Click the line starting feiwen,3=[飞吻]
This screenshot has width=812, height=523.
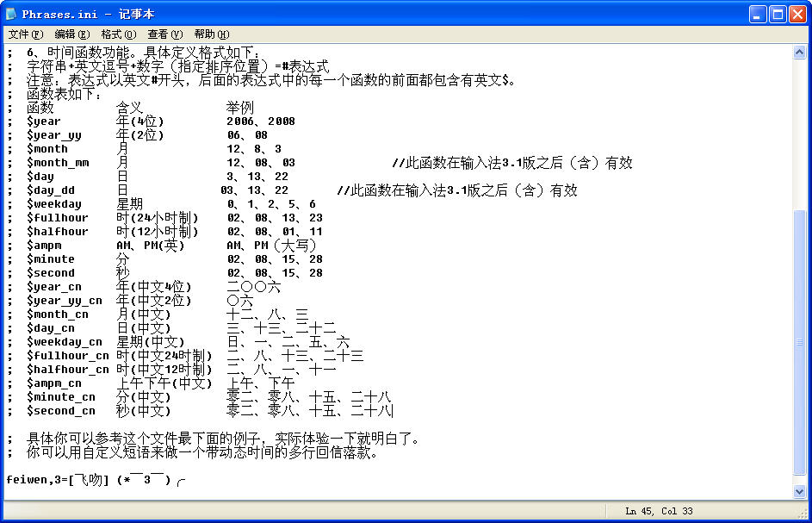click(96, 480)
